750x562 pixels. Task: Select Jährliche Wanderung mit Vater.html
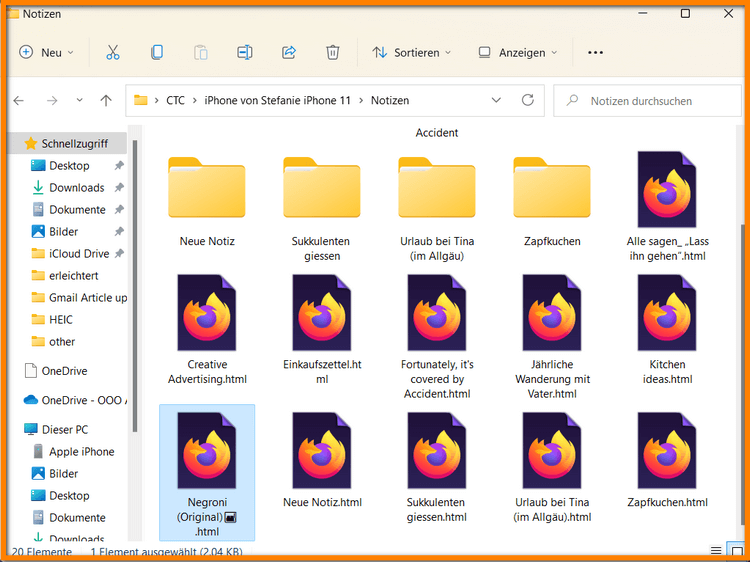tap(552, 337)
